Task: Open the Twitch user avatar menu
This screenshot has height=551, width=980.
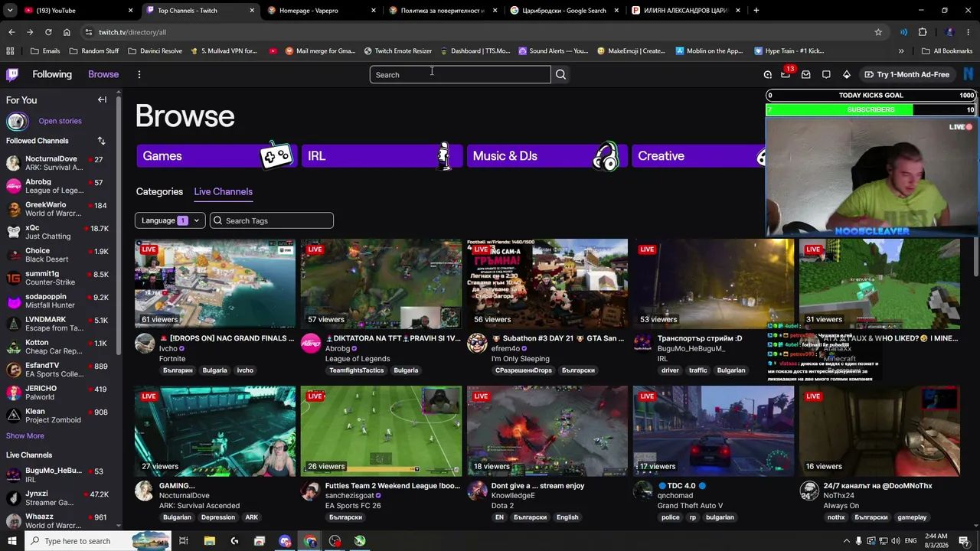Action: coord(969,74)
